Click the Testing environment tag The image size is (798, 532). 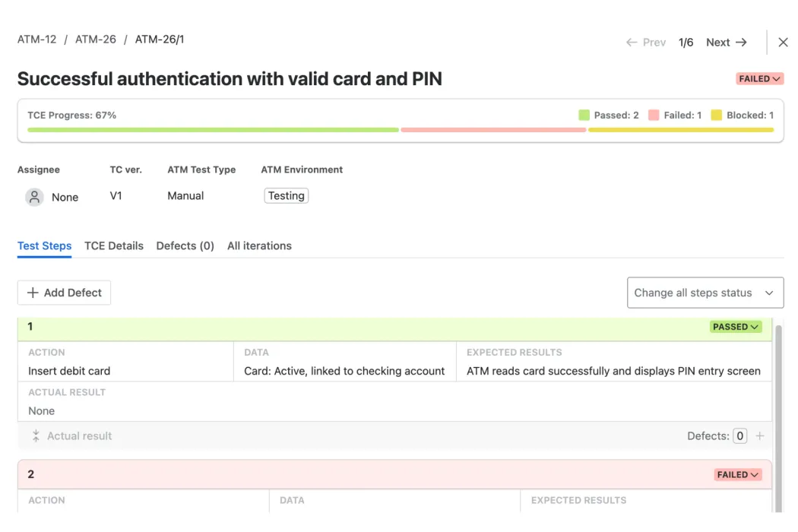286,196
